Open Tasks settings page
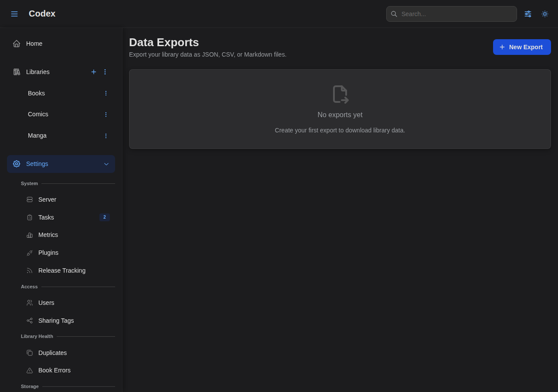This screenshot has height=392, width=558. 68,217
